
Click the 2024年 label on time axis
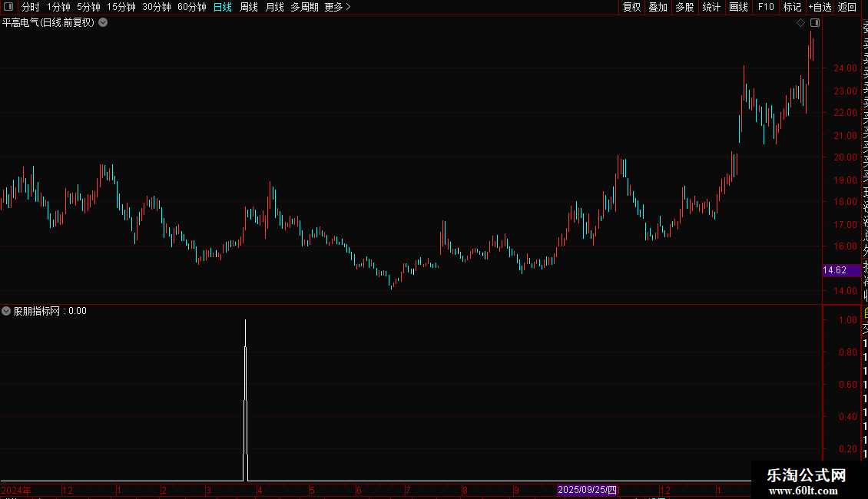(x=15, y=490)
